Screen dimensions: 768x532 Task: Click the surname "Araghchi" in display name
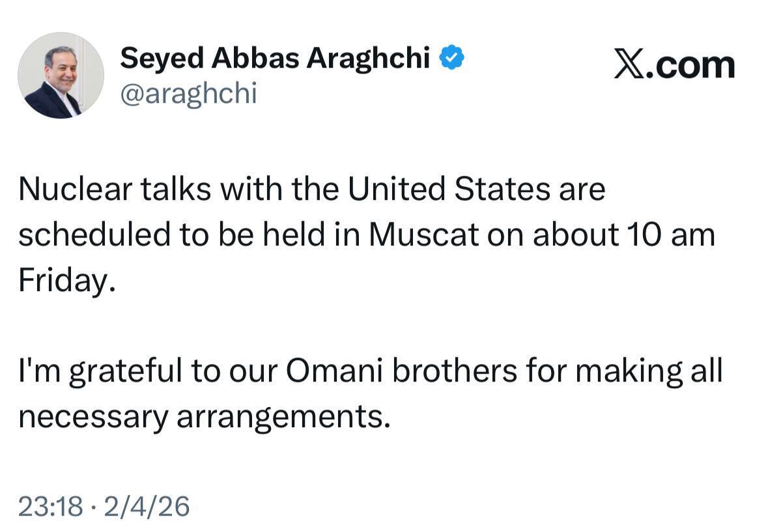[x=368, y=59]
